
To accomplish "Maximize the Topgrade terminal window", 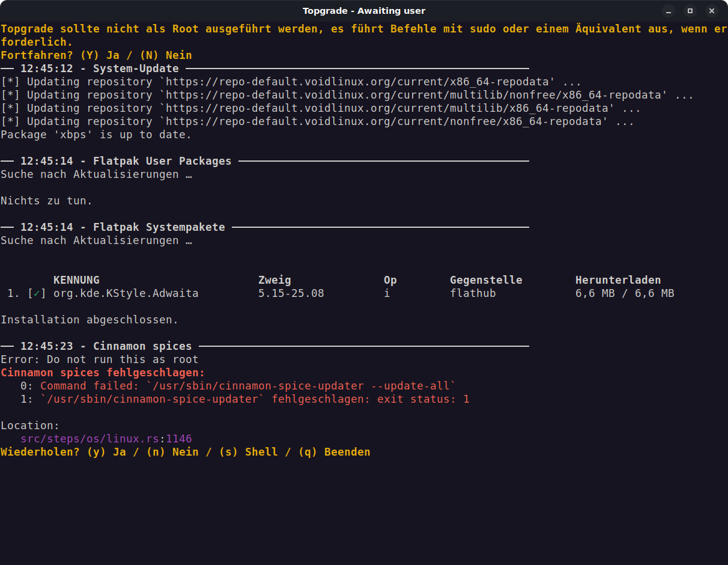I will 690,11.
